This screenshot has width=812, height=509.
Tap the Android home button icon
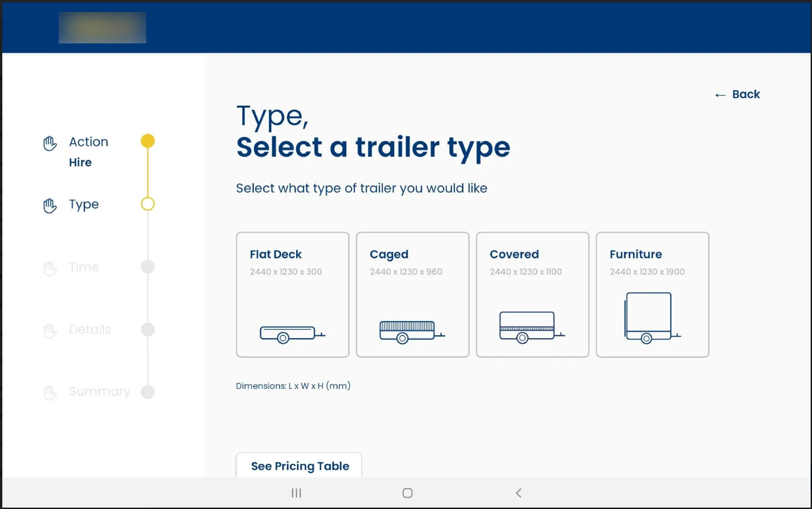click(x=407, y=493)
